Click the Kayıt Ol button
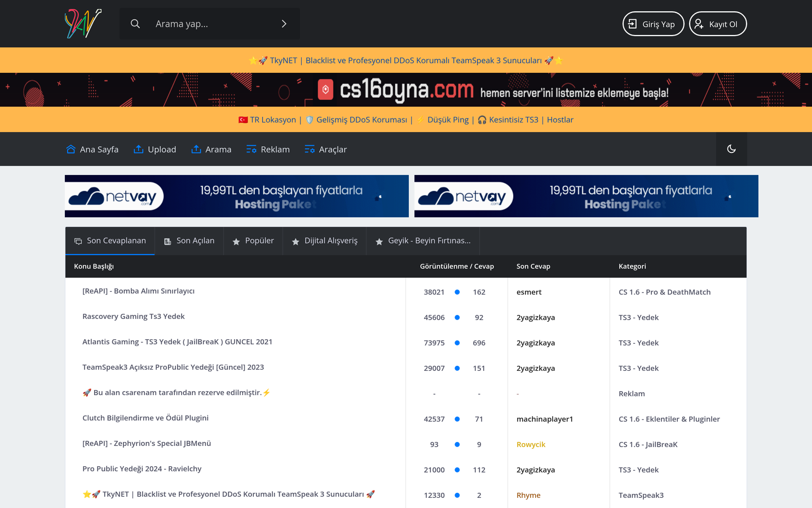The width and height of the screenshot is (812, 508). [718, 24]
